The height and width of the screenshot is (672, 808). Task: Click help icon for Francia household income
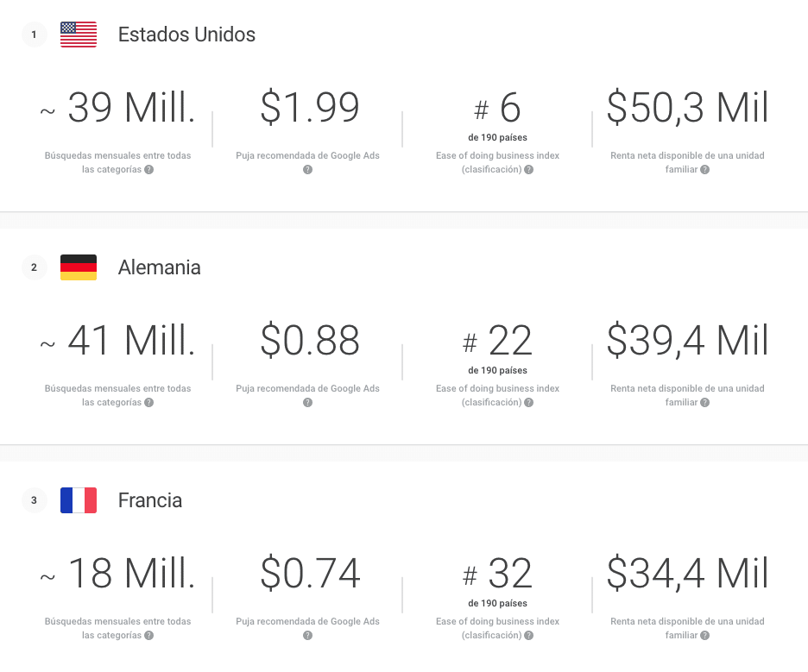tap(705, 636)
